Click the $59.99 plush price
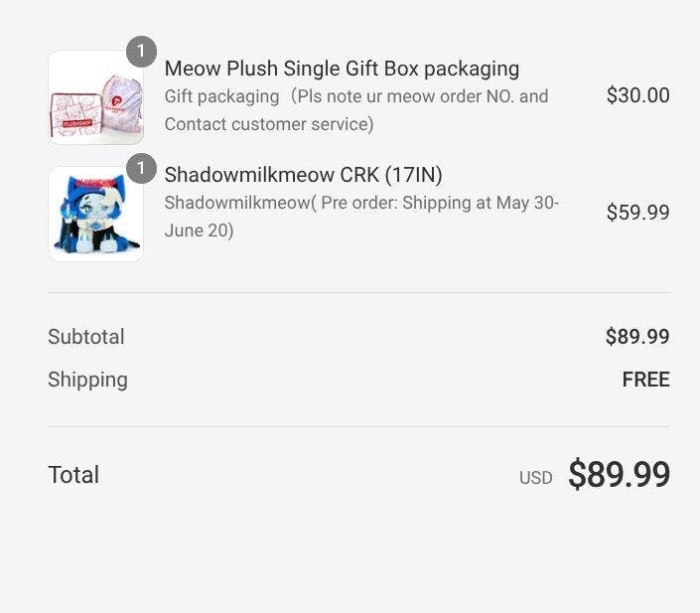This screenshot has height=613, width=700. click(637, 213)
